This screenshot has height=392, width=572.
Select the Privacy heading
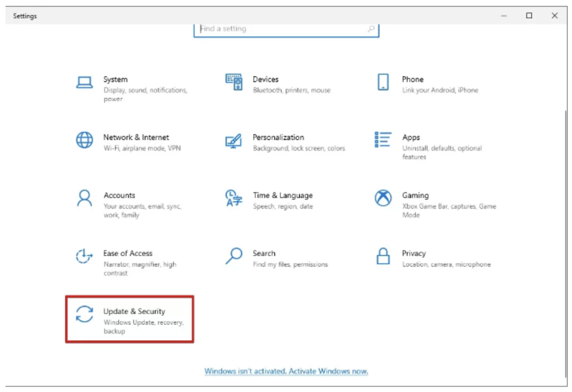414,254
